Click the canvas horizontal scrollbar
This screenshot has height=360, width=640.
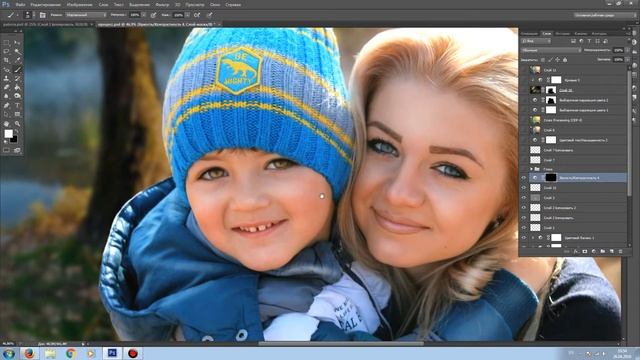(x=341, y=344)
